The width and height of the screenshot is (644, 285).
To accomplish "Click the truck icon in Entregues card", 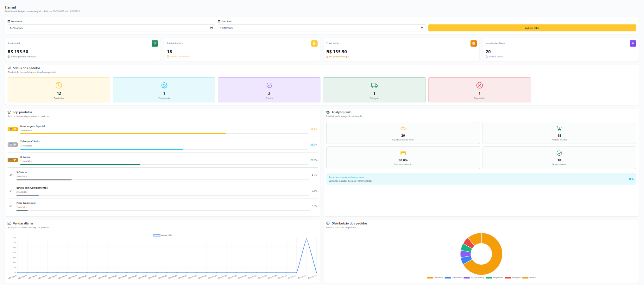I will (x=374, y=85).
